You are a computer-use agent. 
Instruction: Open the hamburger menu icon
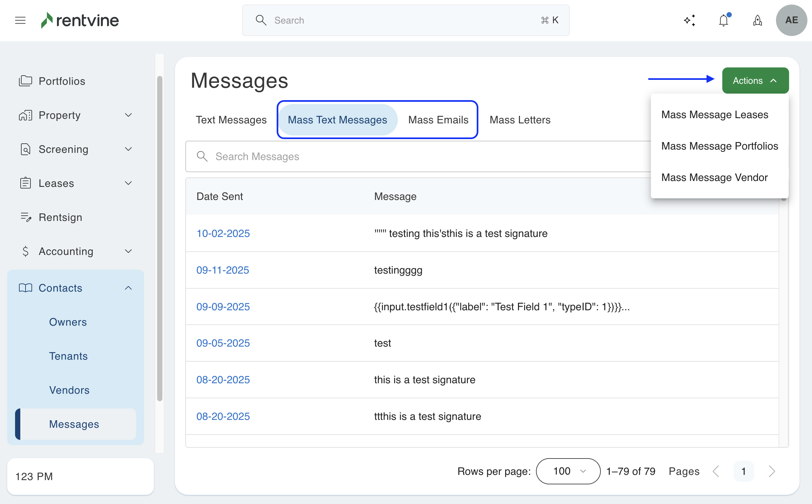point(20,20)
